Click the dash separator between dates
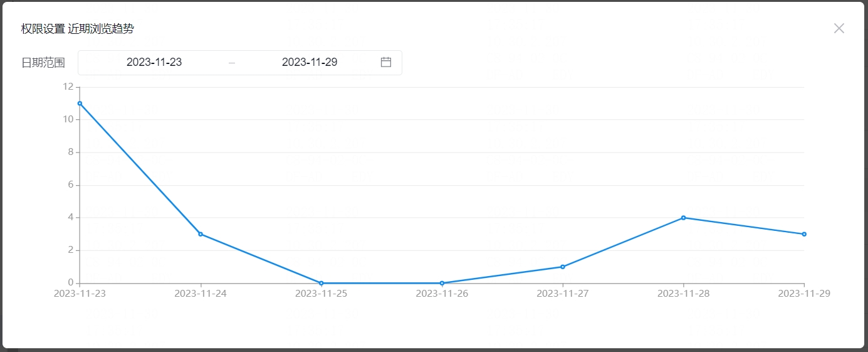Viewport: 868px width, 352px height. pyautogui.click(x=232, y=63)
